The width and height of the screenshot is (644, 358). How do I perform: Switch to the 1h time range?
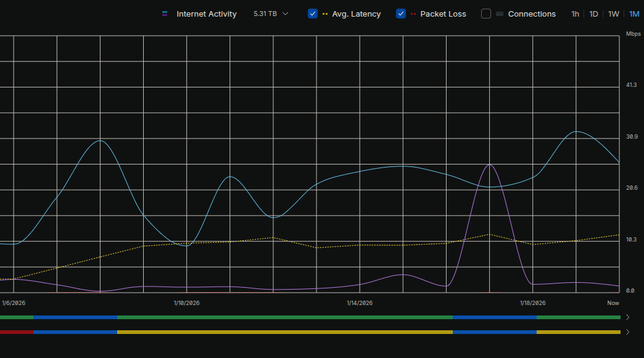point(575,14)
